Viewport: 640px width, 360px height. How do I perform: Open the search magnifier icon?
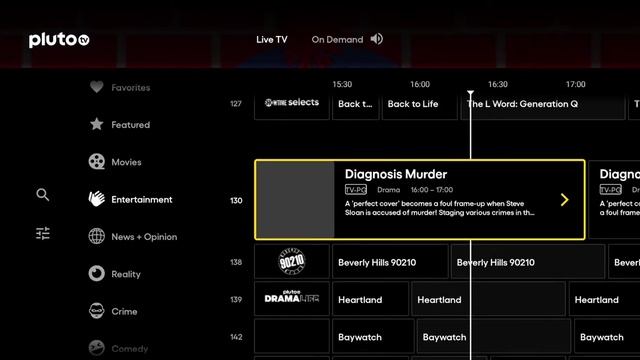(x=42, y=195)
